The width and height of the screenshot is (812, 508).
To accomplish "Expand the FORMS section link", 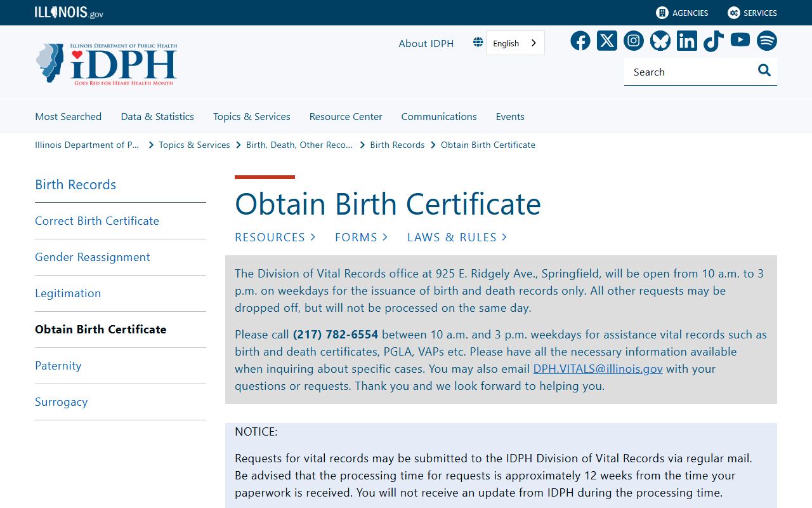I will coord(361,237).
